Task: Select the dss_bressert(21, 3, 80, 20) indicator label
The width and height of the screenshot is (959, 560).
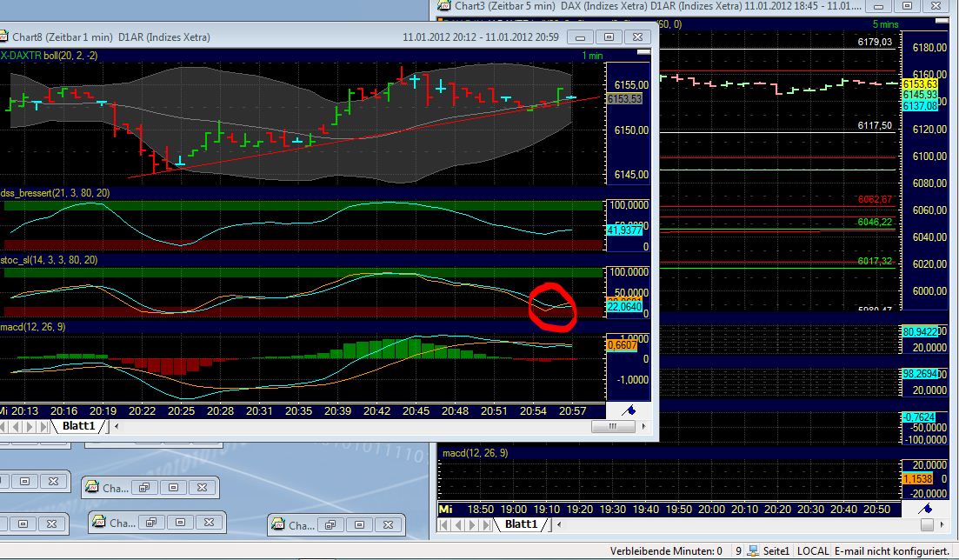Action: pos(55,192)
